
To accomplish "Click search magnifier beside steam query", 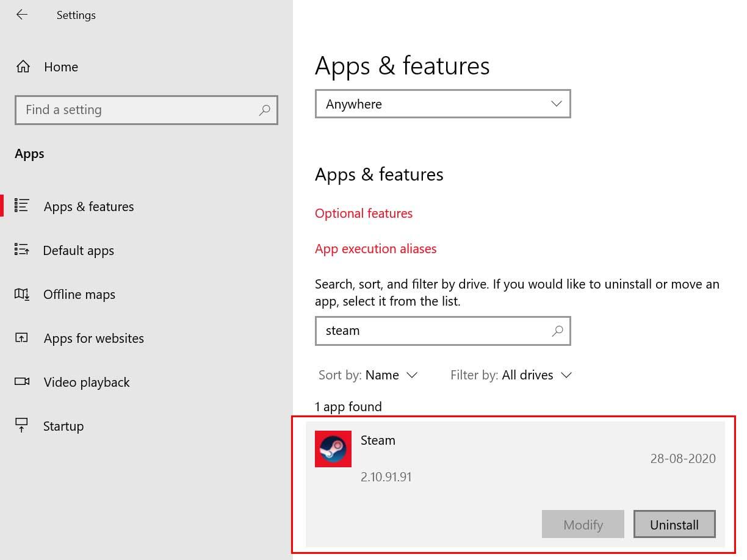I will click(557, 331).
